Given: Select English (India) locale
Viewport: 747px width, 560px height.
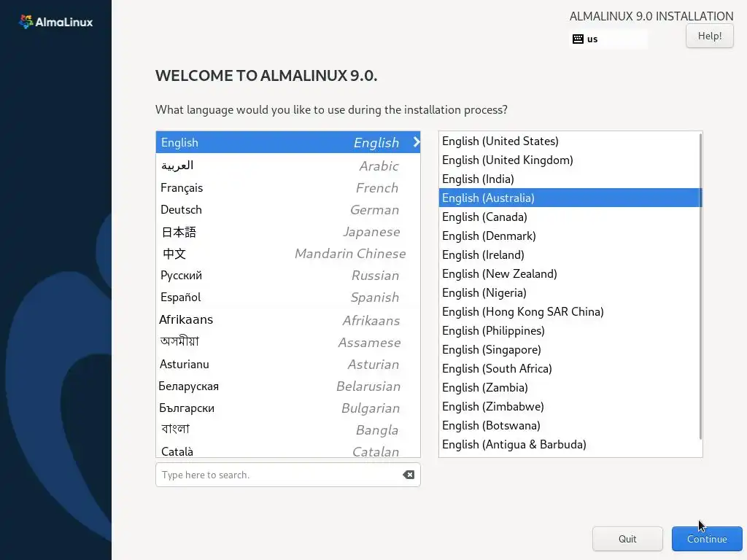Looking at the screenshot, I should click(x=569, y=179).
